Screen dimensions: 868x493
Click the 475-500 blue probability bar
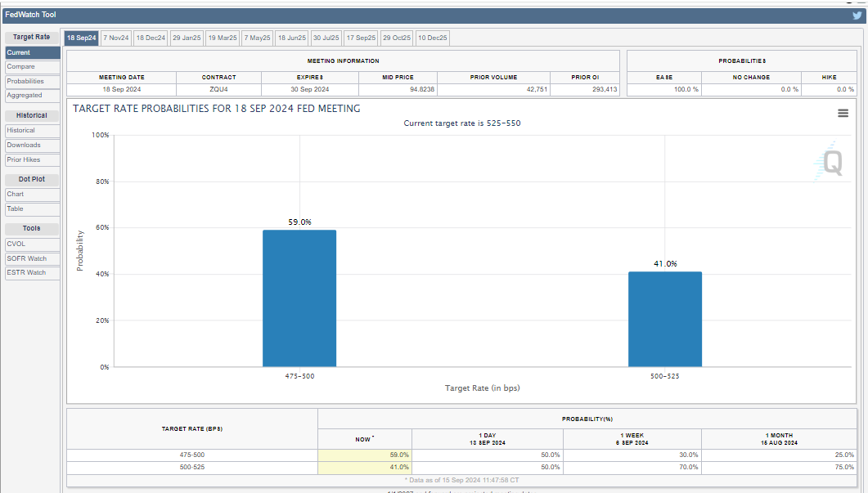point(299,298)
